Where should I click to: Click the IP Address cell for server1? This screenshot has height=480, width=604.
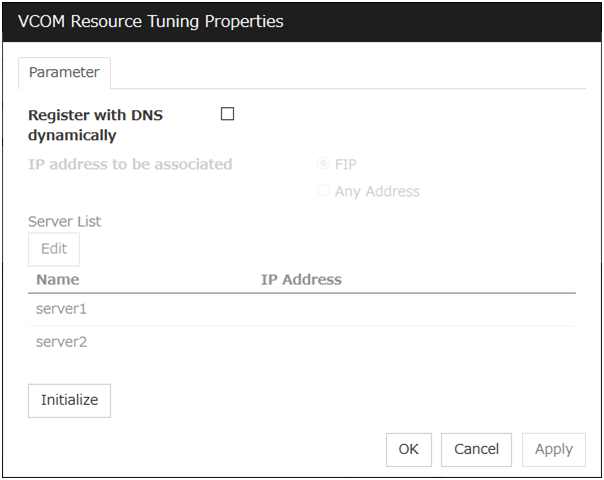coord(400,310)
